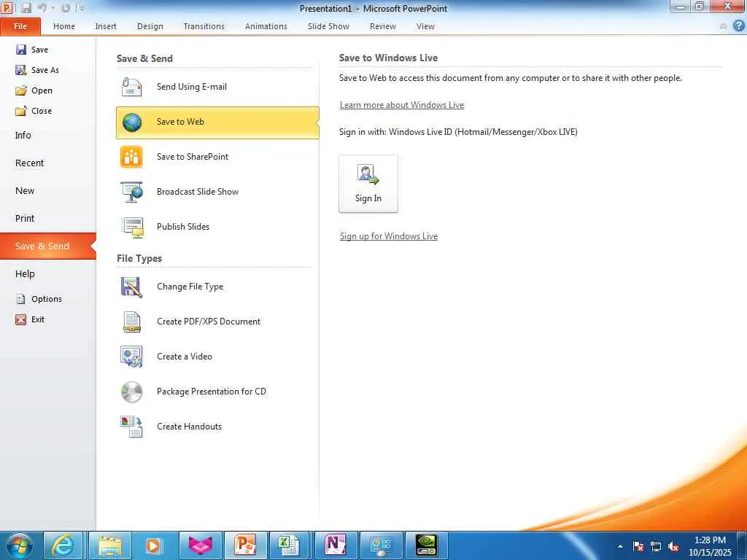
Task: Switch to the Review ribbon tab
Action: (382, 26)
